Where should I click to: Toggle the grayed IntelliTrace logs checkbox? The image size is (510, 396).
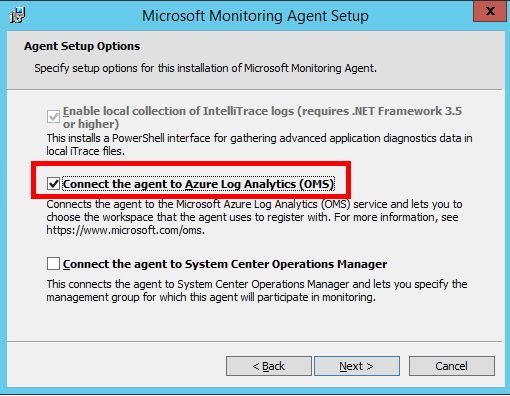pos(53,117)
